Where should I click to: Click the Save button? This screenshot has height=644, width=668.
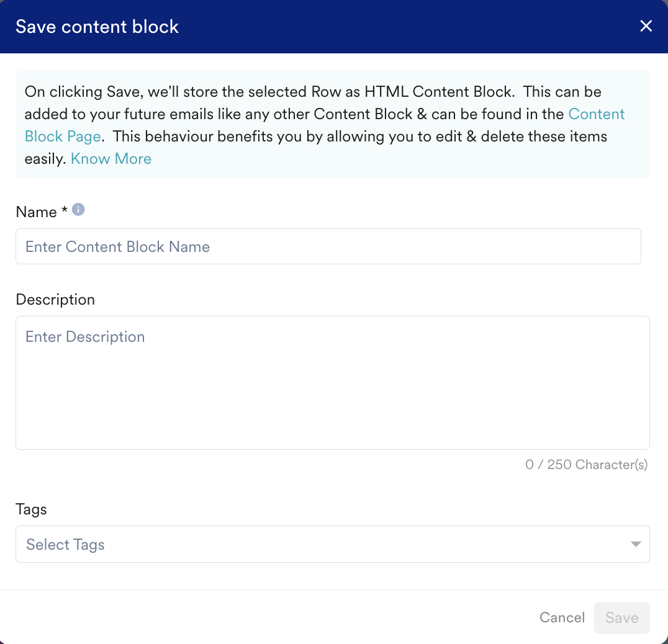(621, 617)
